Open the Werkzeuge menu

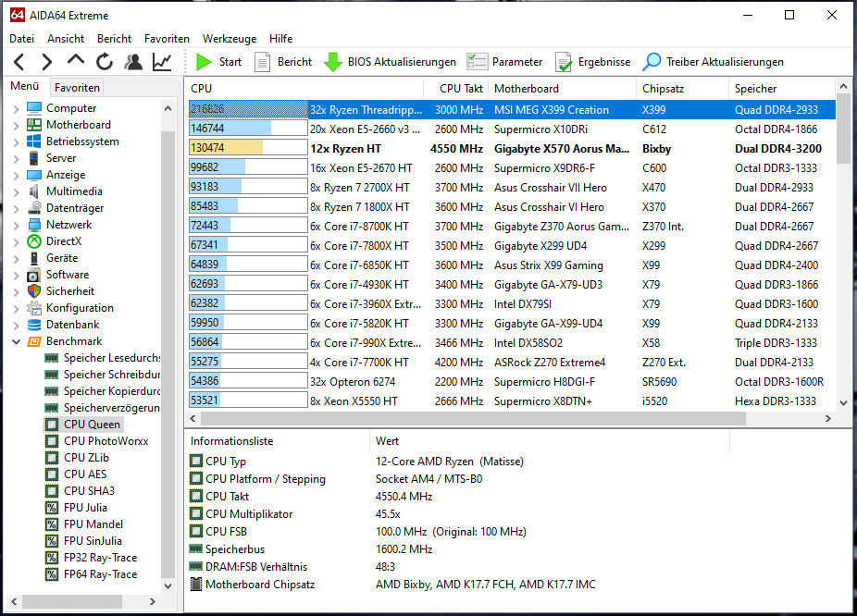click(230, 39)
